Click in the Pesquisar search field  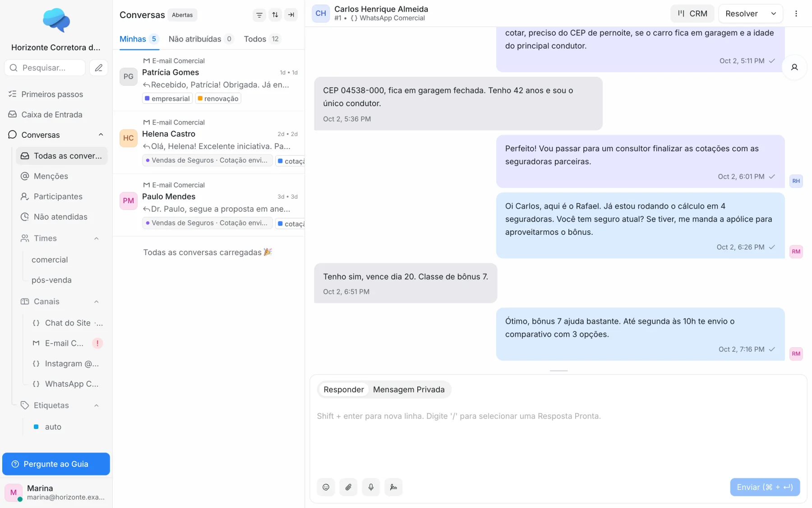coord(45,68)
